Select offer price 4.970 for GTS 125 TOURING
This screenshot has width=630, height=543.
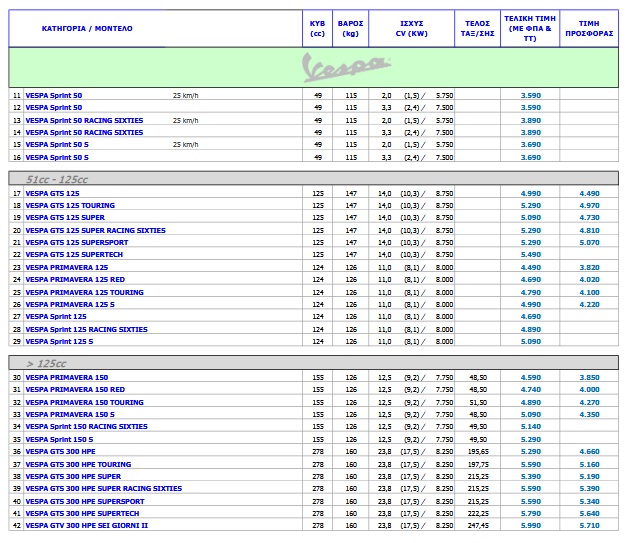click(589, 206)
